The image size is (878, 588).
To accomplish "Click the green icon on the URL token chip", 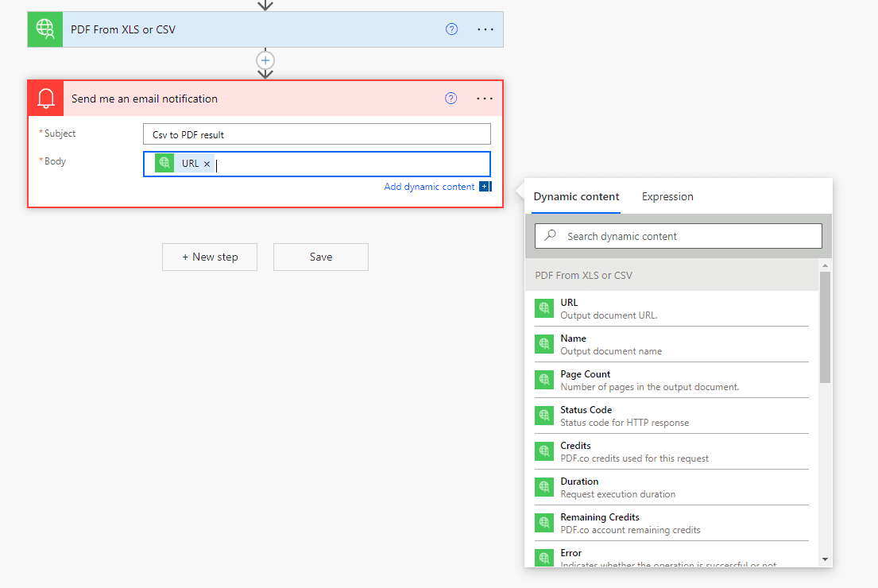I will click(x=164, y=163).
